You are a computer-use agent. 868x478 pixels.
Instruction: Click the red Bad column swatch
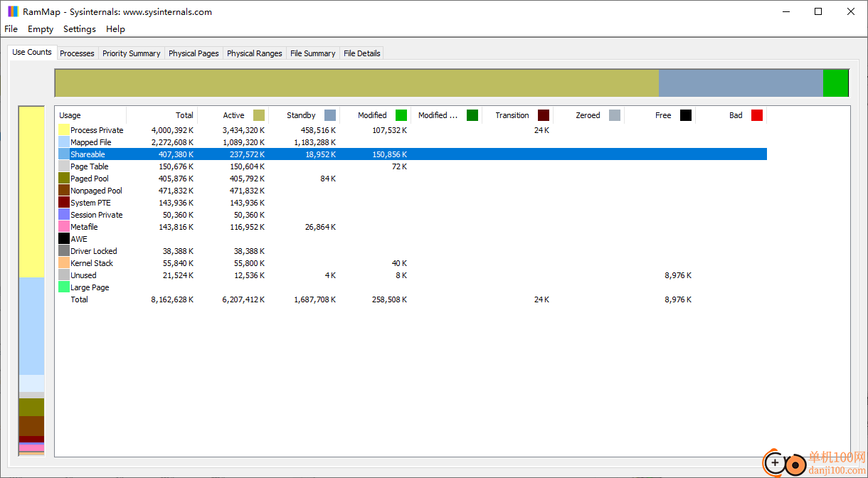click(x=757, y=115)
